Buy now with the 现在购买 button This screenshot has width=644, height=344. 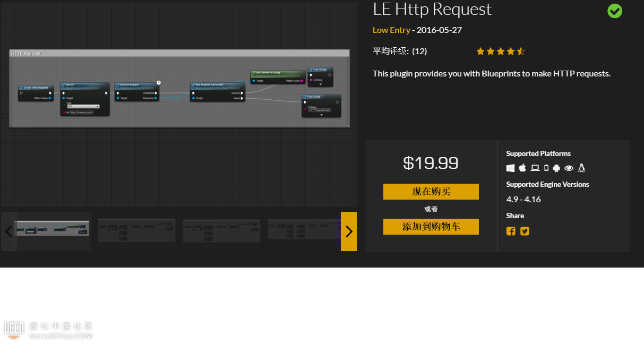tap(431, 192)
